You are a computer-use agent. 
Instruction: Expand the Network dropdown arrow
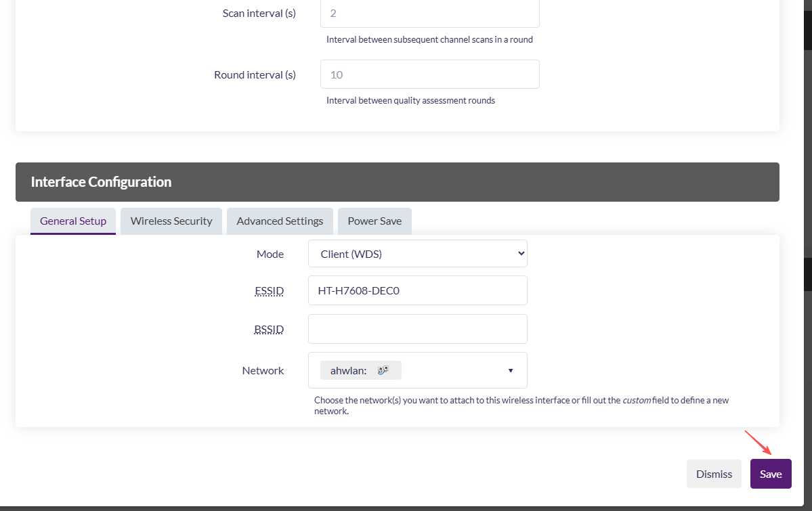click(x=510, y=370)
